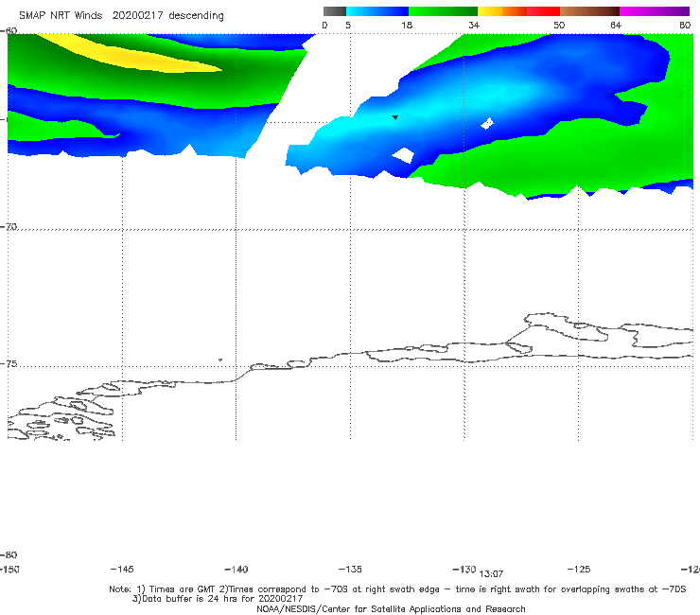Click the longitude label '-125'
The height and width of the screenshot is (615, 700).
(579, 570)
